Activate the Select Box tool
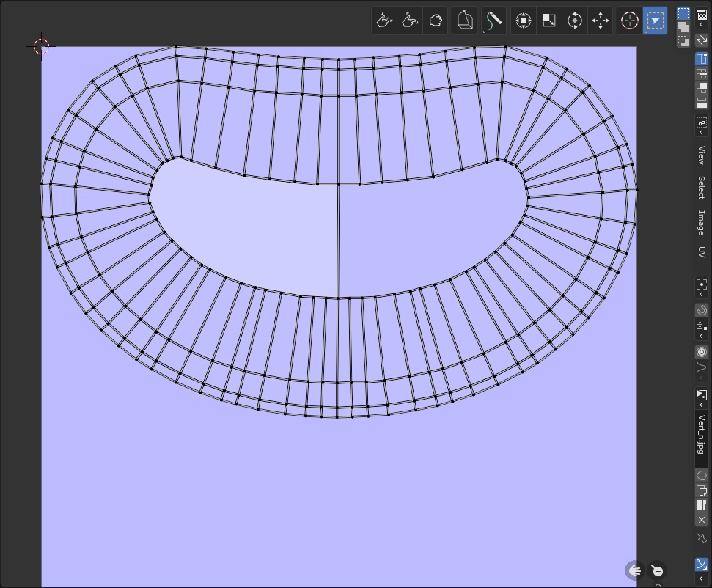Screen dimensions: 712x588 click(656, 21)
